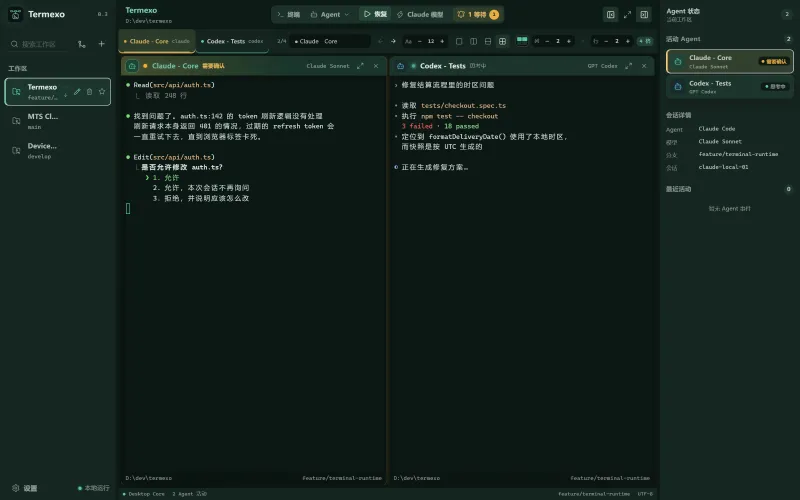Click the feature/terminal-runtime branch value
Image resolution: width=800 pixels, height=500 pixels.
click(x=738, y=154)
